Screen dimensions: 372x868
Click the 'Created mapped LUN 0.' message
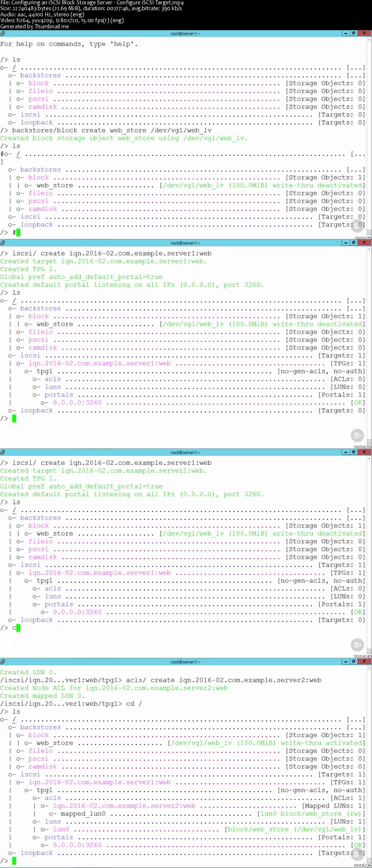click(x=42, y=696)
